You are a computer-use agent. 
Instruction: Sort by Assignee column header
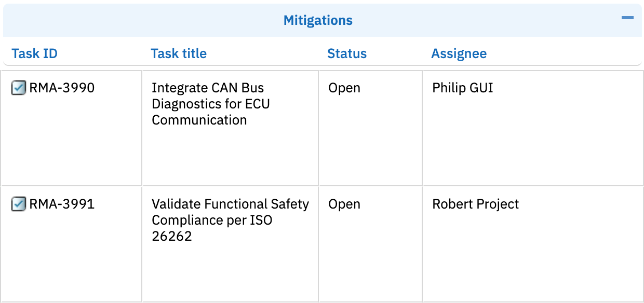(459, 53)
